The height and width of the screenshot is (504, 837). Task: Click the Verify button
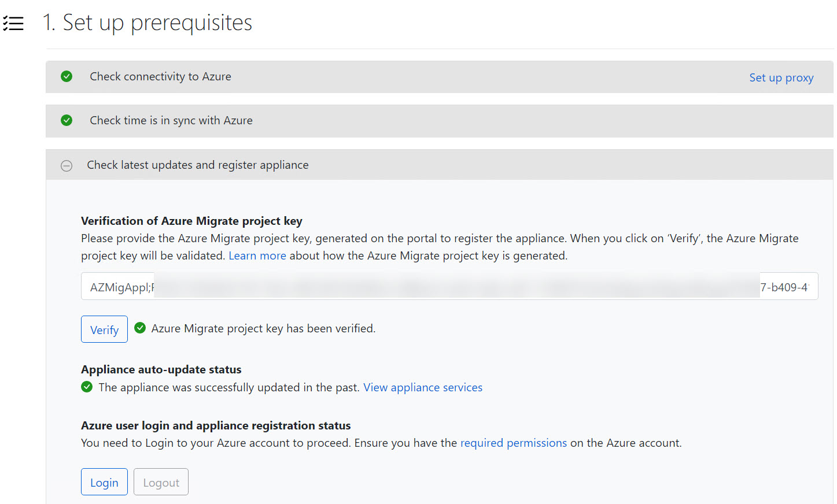(x=104, y=329)
